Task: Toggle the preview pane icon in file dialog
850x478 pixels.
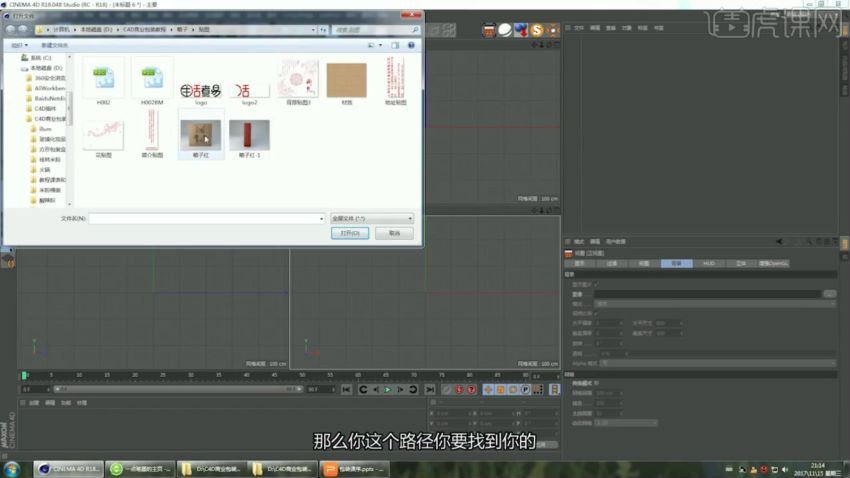Action: coord(395,45)
